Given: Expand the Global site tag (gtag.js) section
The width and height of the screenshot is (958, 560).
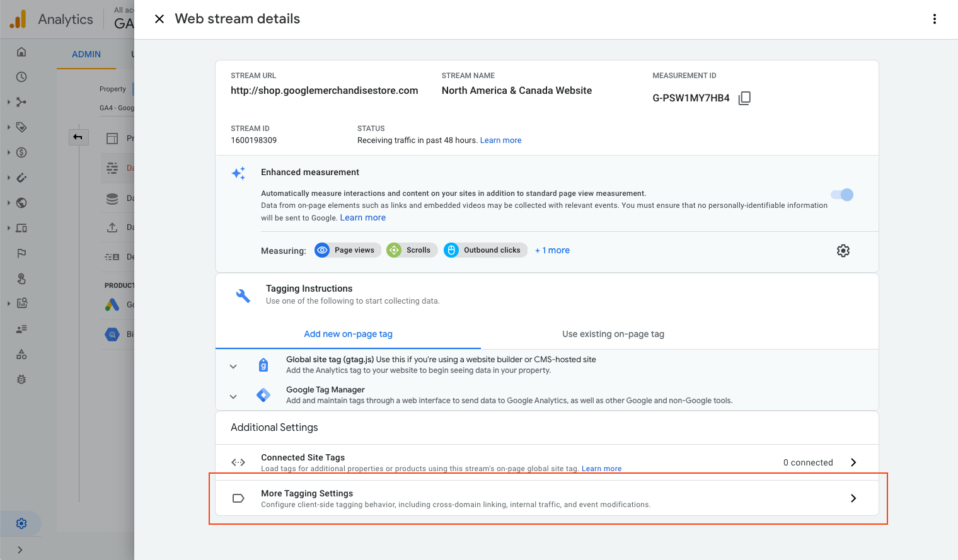Looking at the screenshot, I should point(233,366).
